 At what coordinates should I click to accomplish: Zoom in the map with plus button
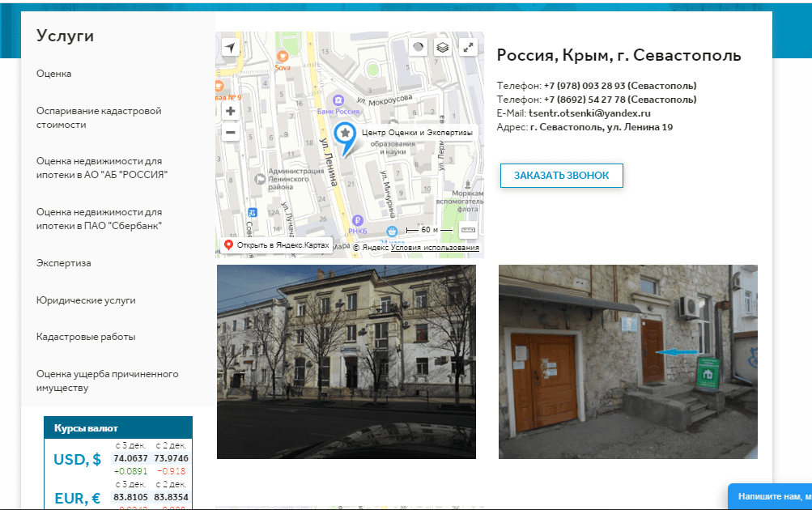(x=231, y=111)
